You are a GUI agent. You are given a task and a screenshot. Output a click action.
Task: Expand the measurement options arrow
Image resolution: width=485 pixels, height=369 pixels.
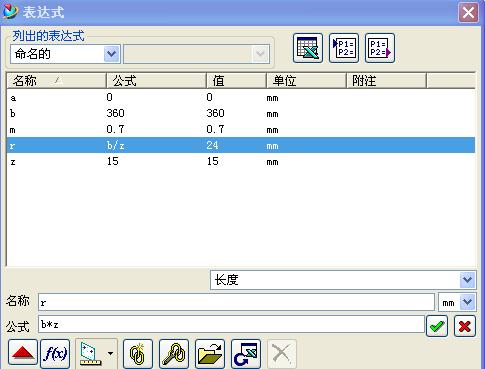pyautogui.click(x=110, y=353)
